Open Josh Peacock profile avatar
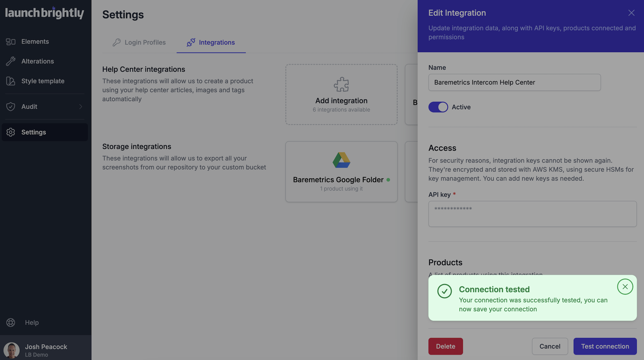644x360 pixels. [x=12, y=350]
